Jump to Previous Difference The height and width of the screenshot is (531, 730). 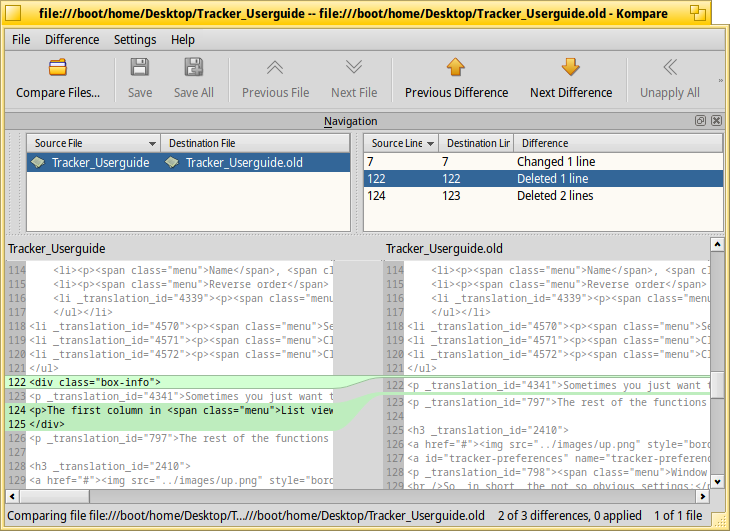[x=456, y=79]
